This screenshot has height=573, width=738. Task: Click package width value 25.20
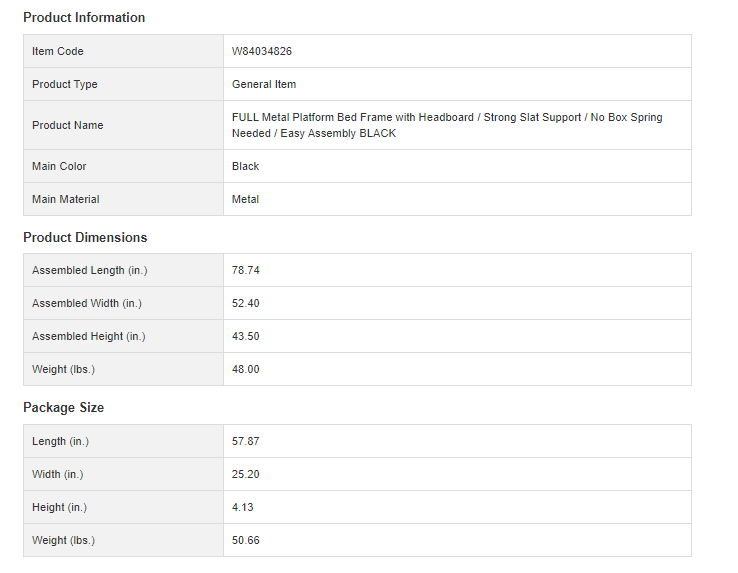coord(246,474)
